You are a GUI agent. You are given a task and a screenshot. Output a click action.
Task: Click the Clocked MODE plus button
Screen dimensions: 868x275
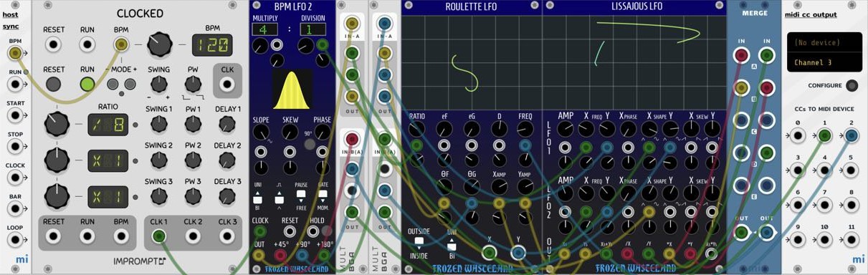130,85
